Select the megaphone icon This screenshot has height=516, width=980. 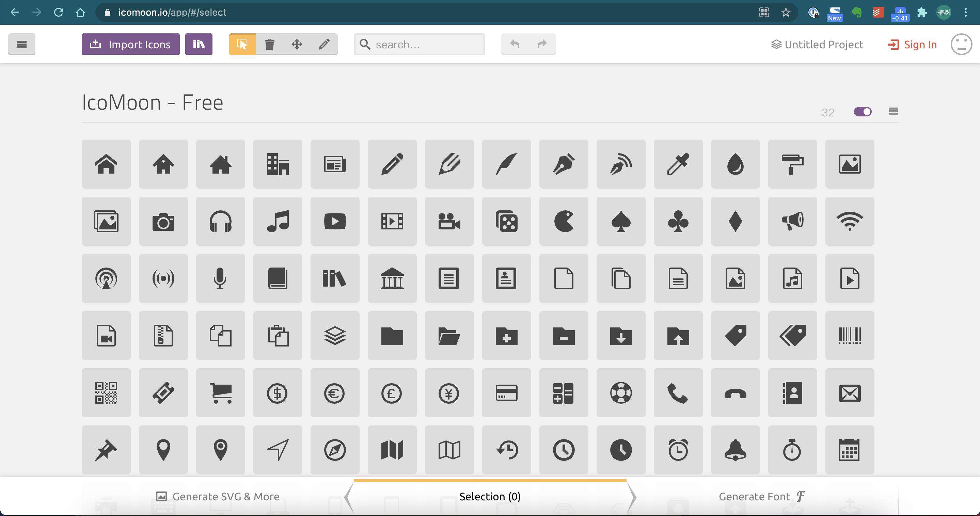[792, 221]
